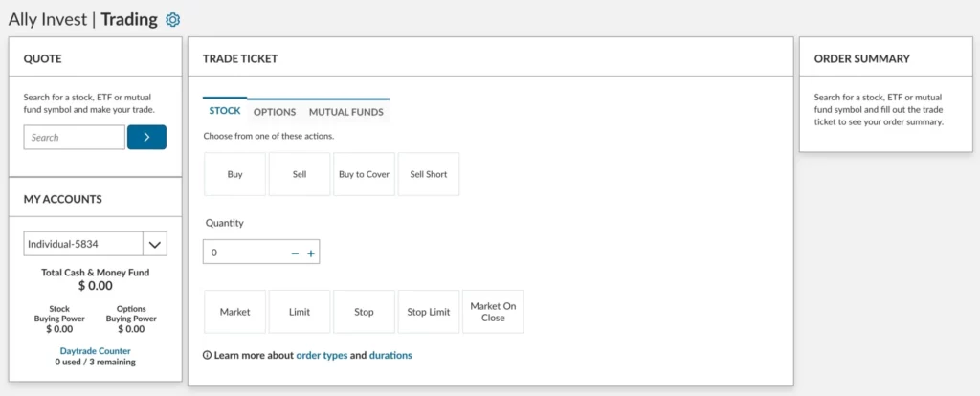Select Market On Close order type

[x=493, y=312]
